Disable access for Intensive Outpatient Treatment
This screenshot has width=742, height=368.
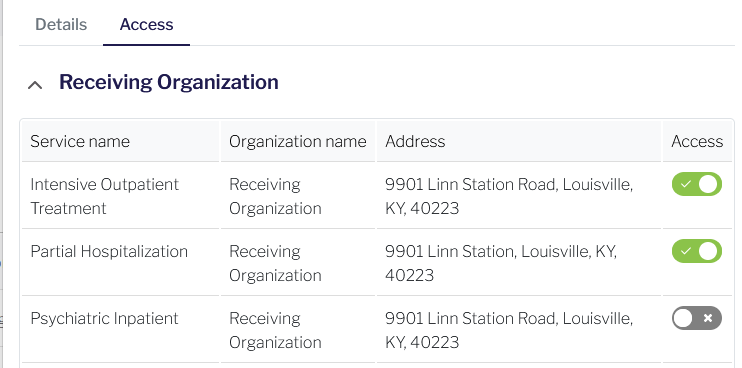click(x=697, y=184)
